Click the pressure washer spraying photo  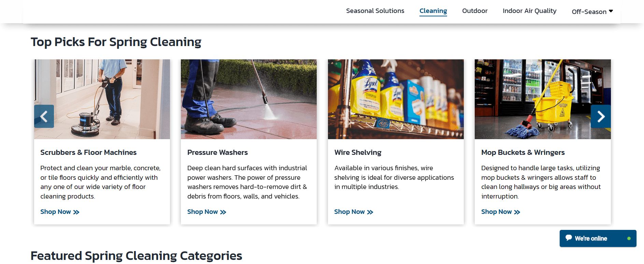click(249, 99)
